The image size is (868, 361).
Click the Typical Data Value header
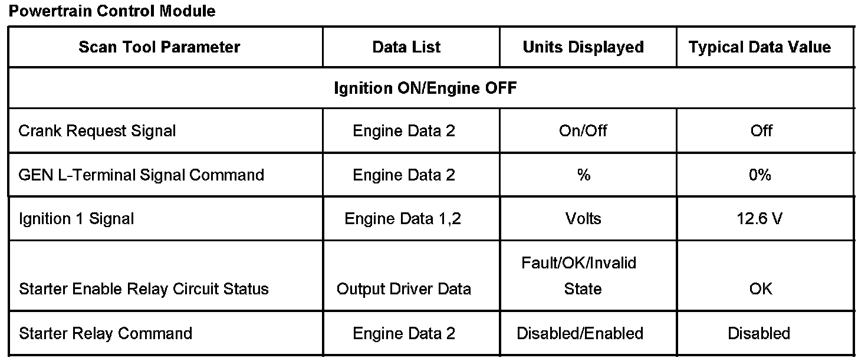tap(759, 47)
